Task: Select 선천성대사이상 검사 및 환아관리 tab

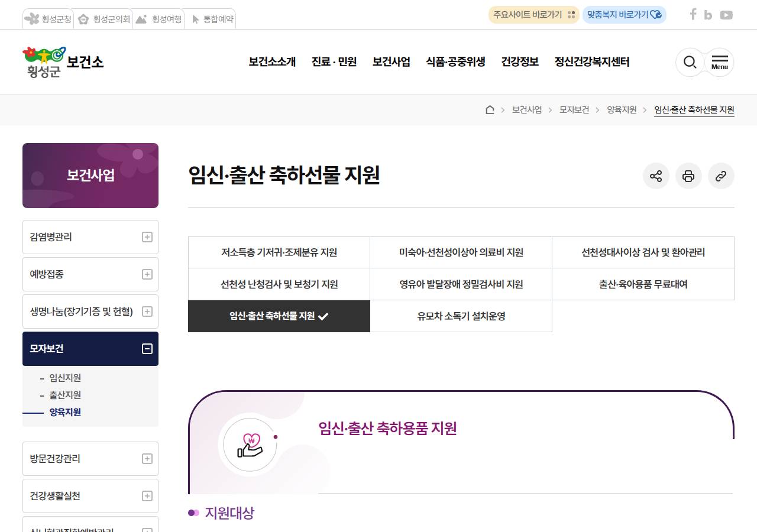Action: tap(643, 252)
